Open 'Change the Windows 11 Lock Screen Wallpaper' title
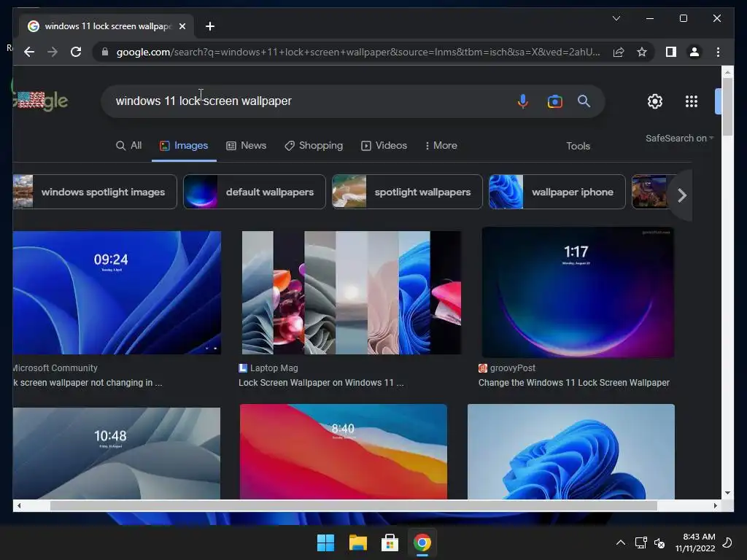This screenshot has height=560, width=747. click(573, 382)
